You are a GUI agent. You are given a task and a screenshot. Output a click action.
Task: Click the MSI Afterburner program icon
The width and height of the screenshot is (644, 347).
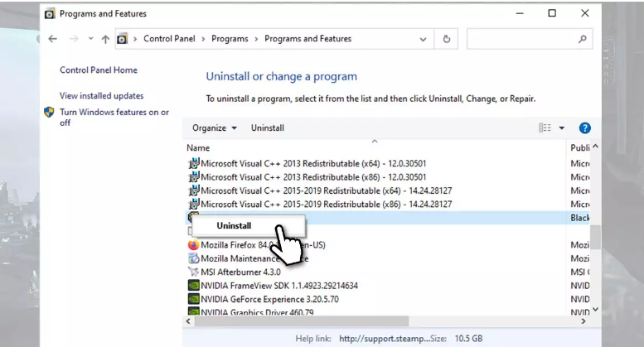point(193,272)
